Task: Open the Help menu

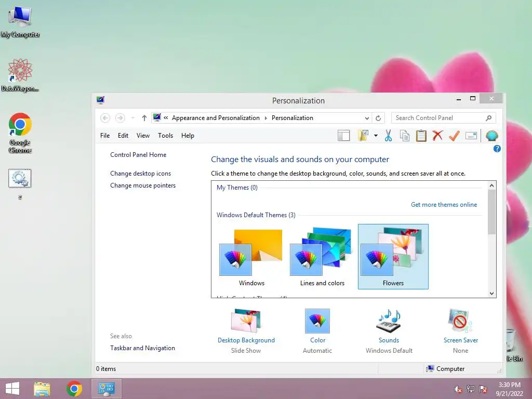Action: (x=188, y=136)
